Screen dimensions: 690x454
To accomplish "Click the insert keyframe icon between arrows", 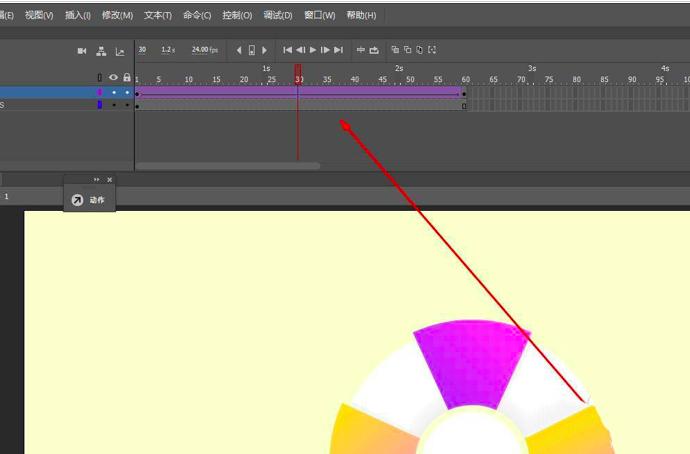I will coord(252,50).
